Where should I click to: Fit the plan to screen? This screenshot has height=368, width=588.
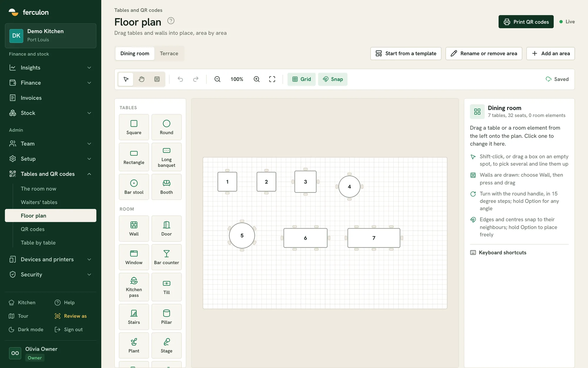coord(272,79)
